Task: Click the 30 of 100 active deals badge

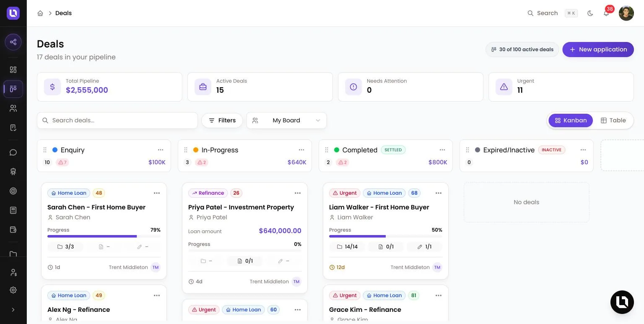Action: 522,50
